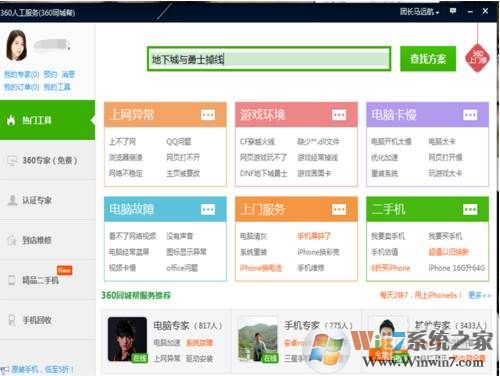Open more options on the 电脑故障 card
Image resolution: width=500 pixels, height=376 pixels.
click(x=208, y=210)
